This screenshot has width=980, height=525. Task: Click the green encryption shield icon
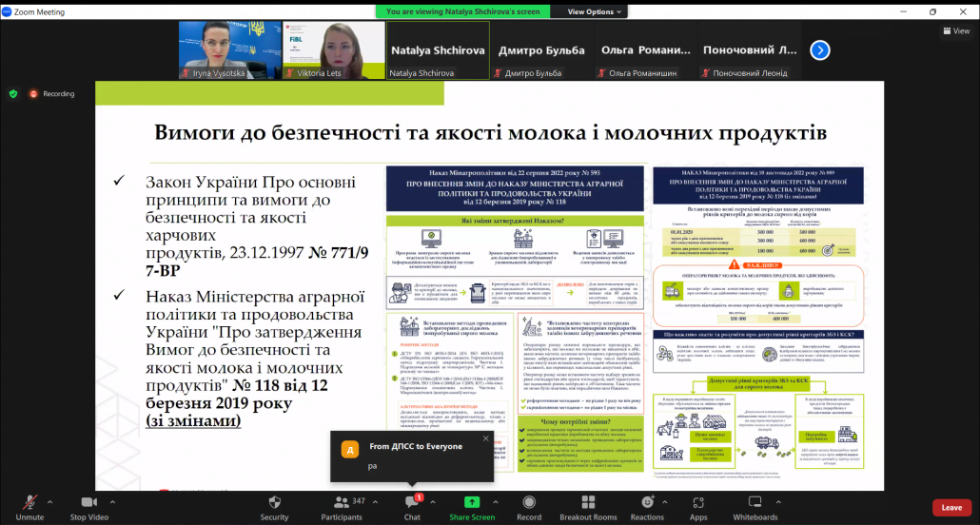(13, 94)
